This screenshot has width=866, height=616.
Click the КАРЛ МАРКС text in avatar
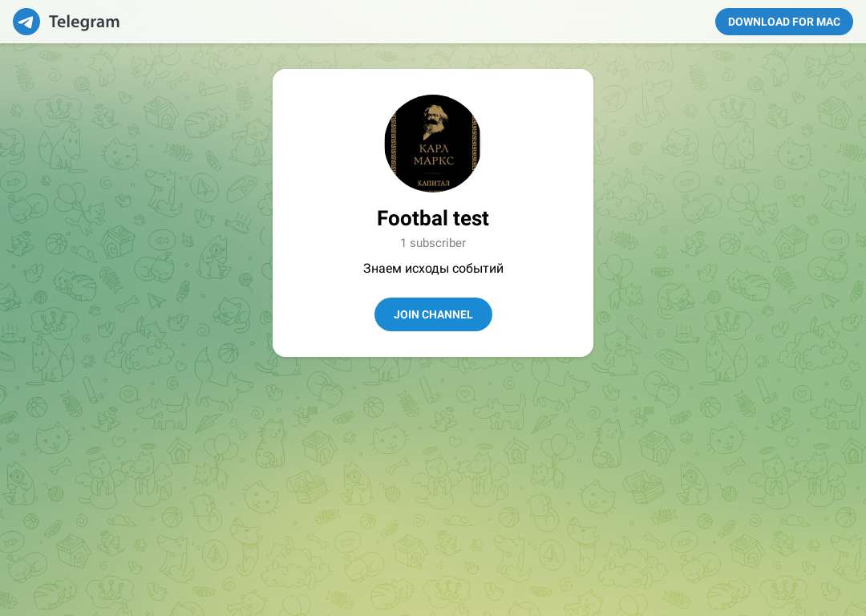(434, 155)
